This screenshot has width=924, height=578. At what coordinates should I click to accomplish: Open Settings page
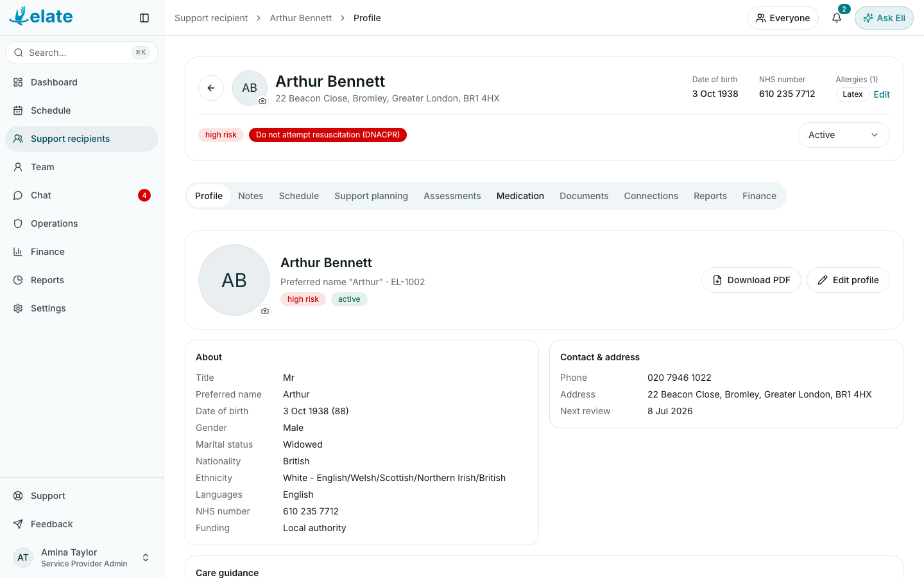(81, 308)
